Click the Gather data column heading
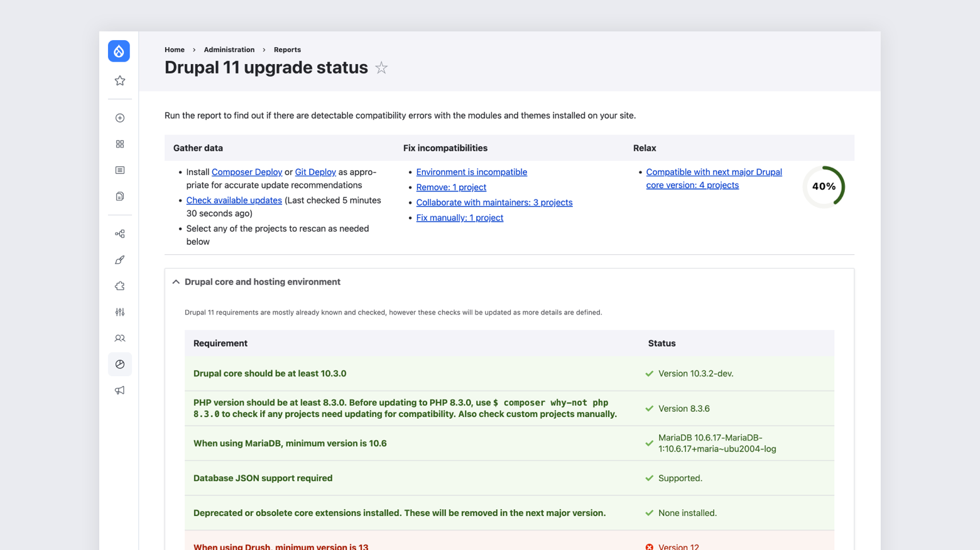 (x=198, y=148)
